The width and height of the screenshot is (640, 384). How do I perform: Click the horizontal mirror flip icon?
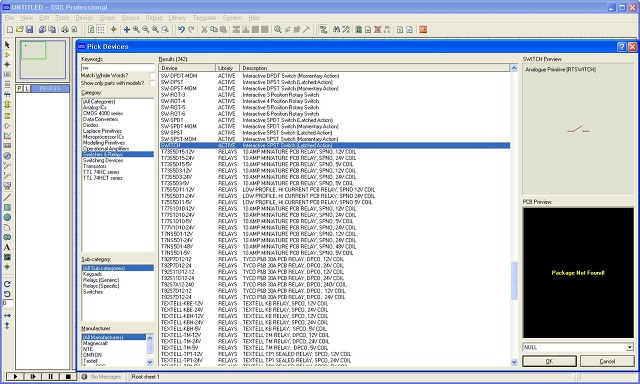7,315
